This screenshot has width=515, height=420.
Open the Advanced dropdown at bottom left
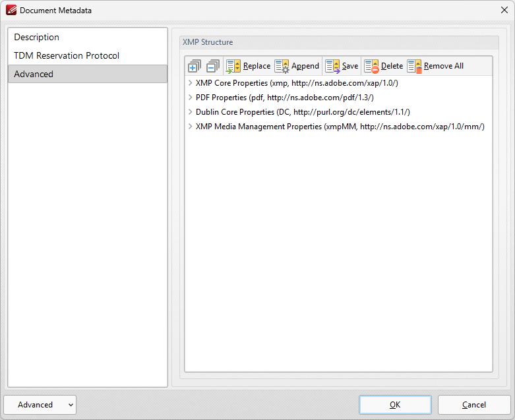(x=40, y=405)
